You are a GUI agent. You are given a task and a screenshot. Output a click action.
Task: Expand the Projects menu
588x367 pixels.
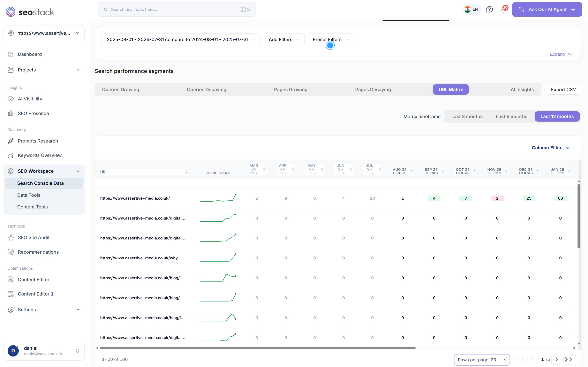(x=78, y=70)
